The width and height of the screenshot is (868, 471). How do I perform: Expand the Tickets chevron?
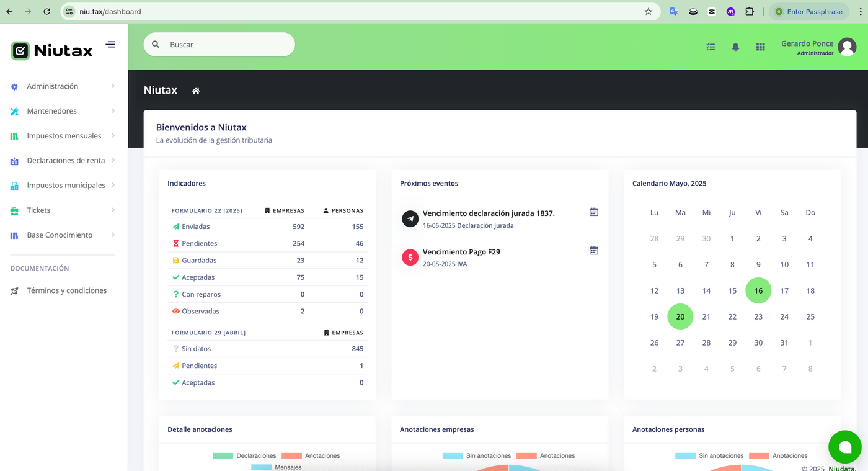113,210
